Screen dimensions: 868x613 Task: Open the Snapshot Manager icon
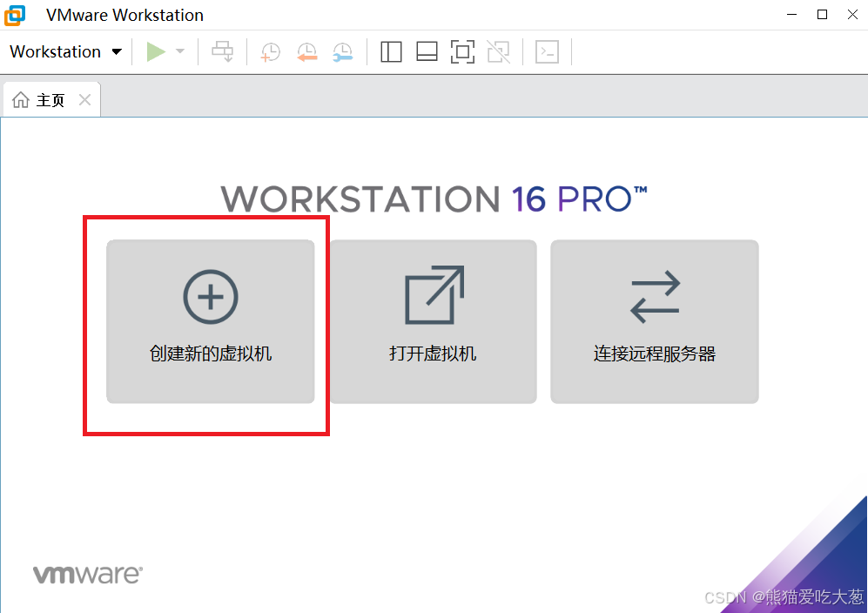342,51
